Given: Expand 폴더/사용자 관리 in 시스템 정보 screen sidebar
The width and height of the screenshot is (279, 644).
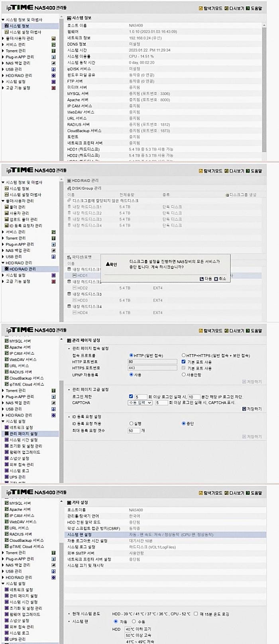Looking at the screenshot, I should coord(3,39).
